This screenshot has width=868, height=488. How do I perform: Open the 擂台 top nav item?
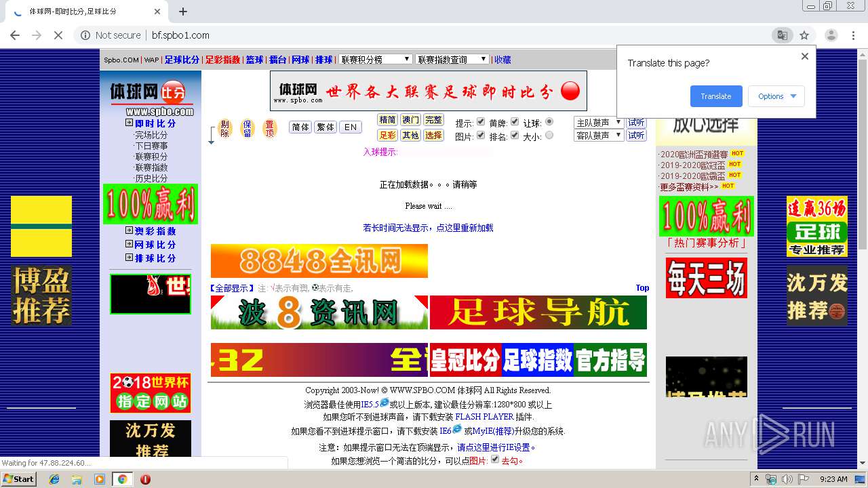[278, 60]
